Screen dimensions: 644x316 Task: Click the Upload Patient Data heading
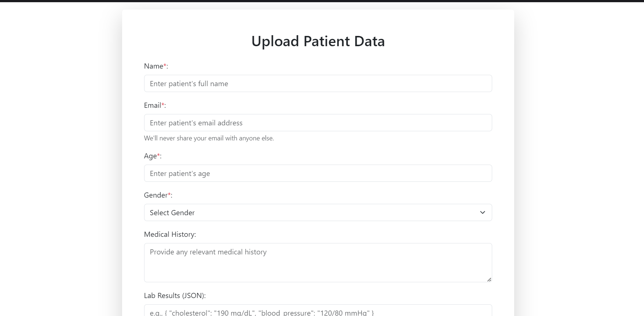(318, 41)
